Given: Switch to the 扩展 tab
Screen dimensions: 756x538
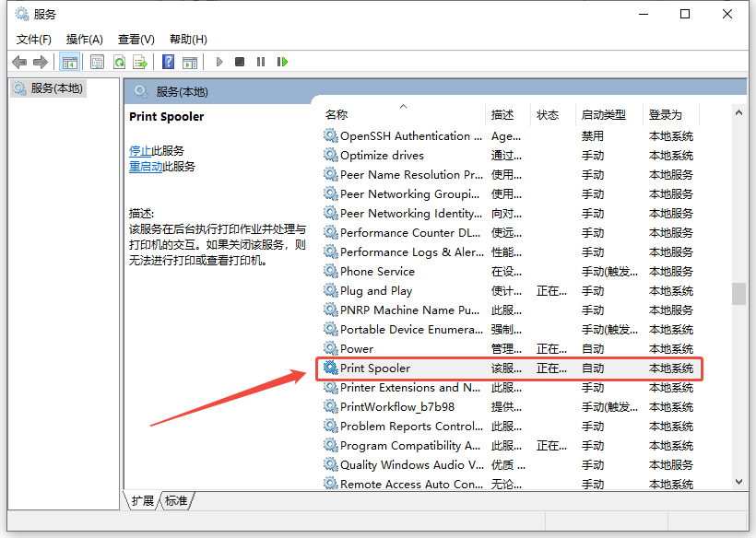Looking at the screenshot, I should 143,501.
